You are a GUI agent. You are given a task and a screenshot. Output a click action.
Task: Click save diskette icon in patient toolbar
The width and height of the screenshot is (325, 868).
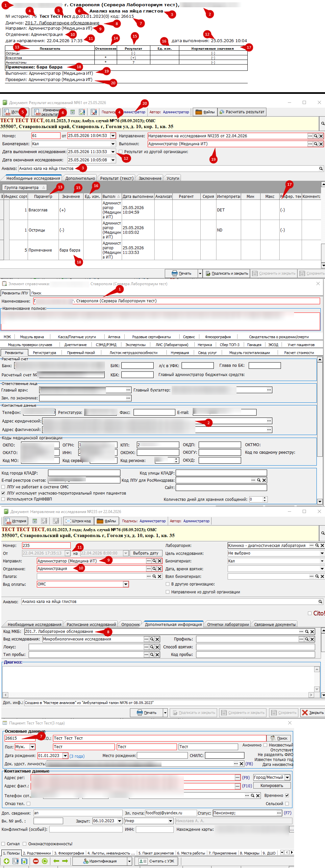click(24, 861)
